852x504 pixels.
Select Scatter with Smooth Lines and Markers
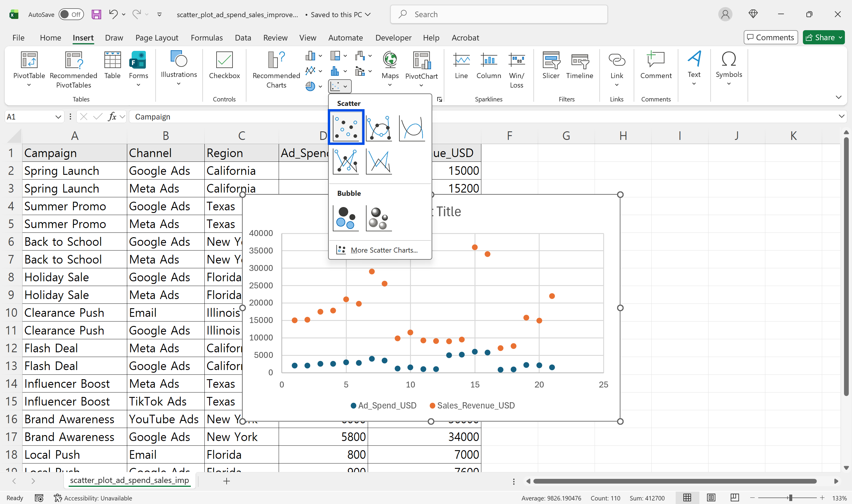pos(379,128)
